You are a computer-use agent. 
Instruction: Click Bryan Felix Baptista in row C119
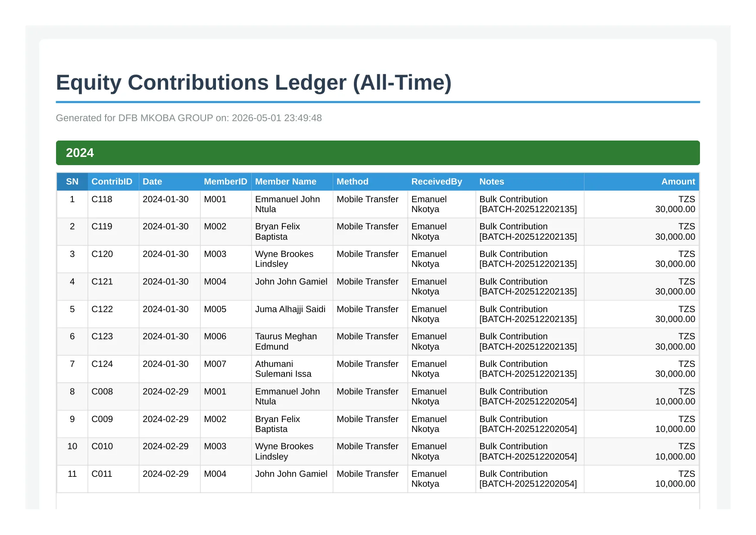[x=278, y=232]
